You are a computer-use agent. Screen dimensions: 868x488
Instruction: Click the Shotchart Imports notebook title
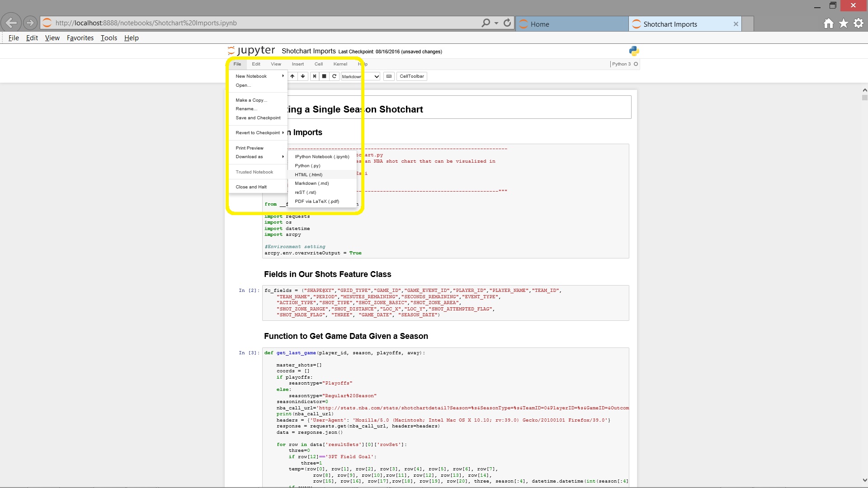coord(309,51)
